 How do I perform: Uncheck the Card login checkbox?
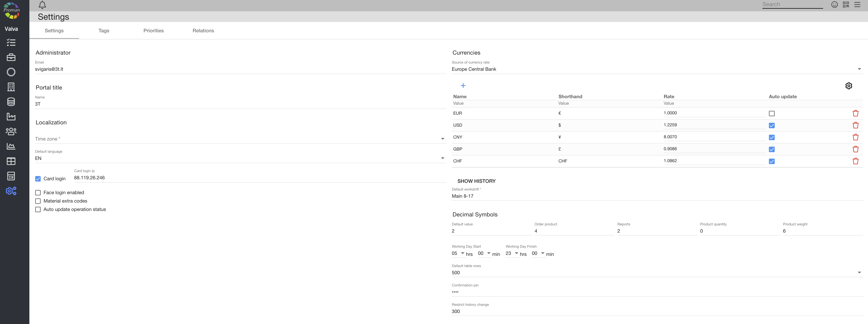(x=38, y=179)
